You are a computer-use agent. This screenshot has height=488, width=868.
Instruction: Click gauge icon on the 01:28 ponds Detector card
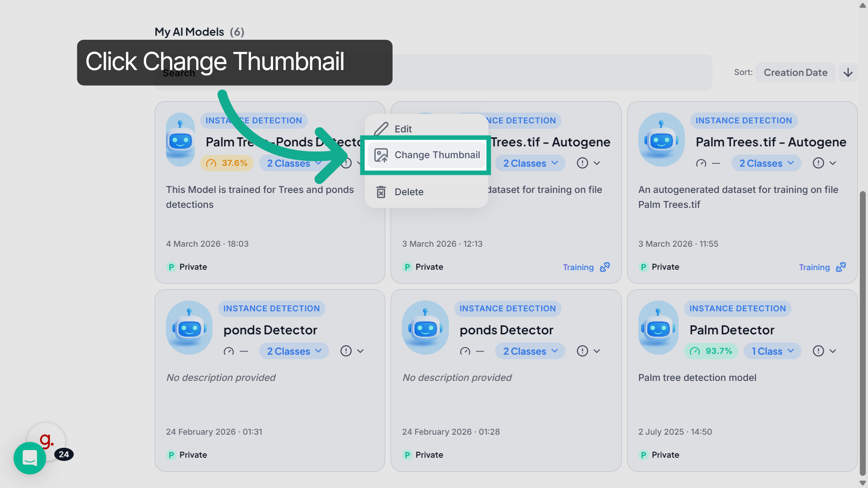(465, 351)
